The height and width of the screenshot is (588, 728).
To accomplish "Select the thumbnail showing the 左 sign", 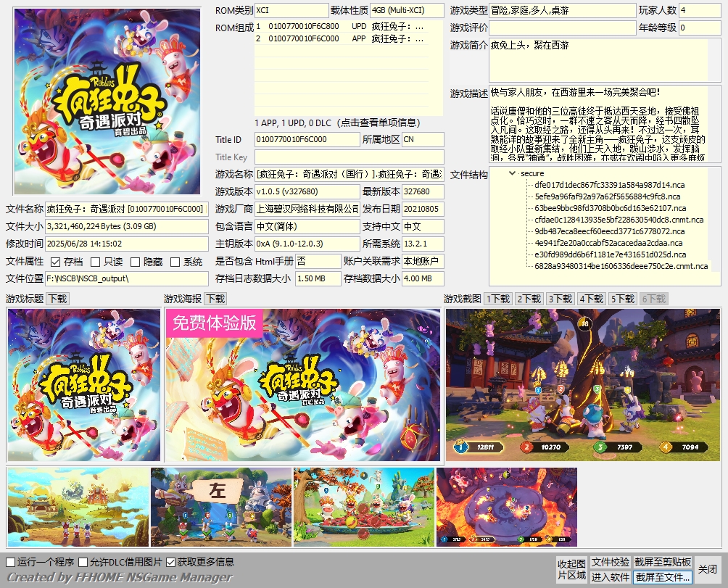I will click(x=221, y=507).
